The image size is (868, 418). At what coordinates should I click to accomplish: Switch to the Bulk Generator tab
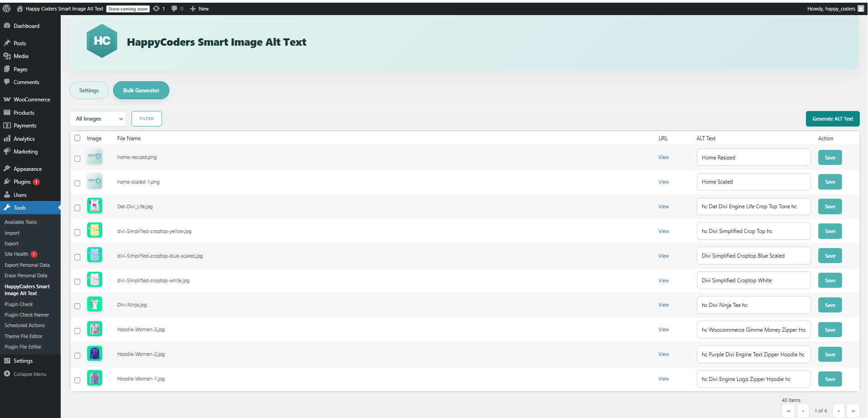141,90
